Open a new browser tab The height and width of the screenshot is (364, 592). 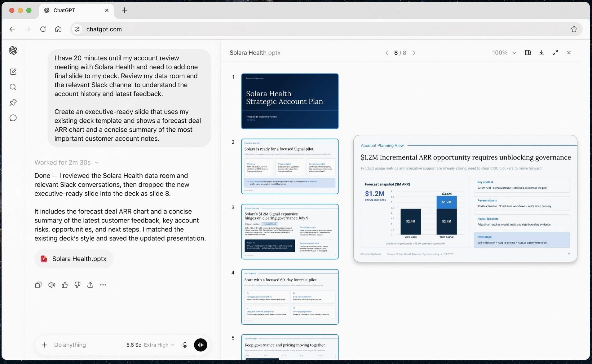coord(125,10)
